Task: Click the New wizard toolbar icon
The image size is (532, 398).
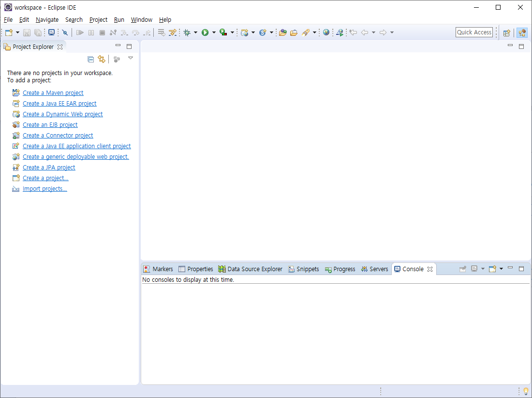Action: [x=9, y=32]
